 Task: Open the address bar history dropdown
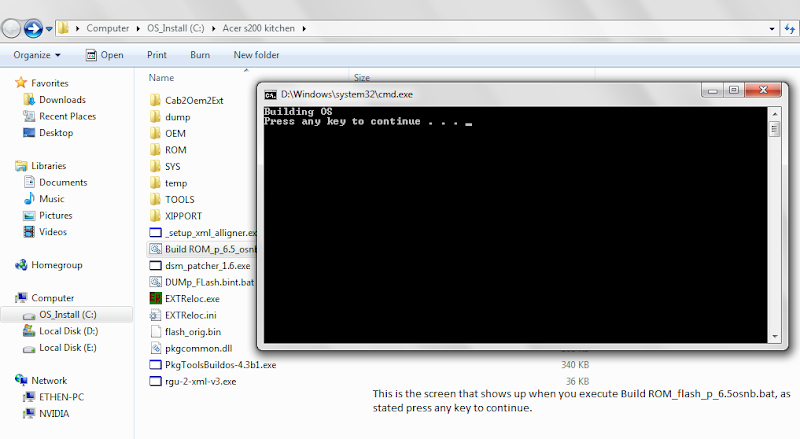coord(772,29)
